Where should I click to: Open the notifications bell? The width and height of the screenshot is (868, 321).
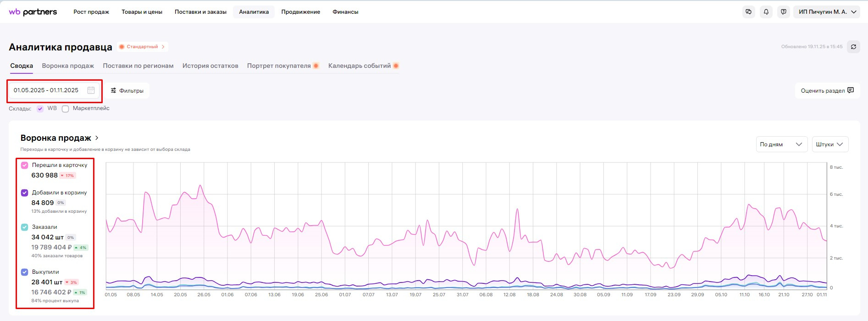pos(766,12)
